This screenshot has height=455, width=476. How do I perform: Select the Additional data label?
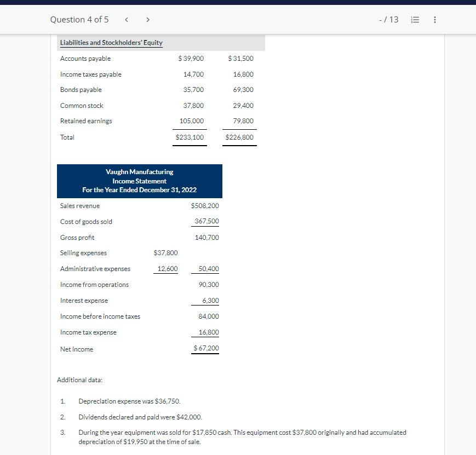click(x=79, y=379)
